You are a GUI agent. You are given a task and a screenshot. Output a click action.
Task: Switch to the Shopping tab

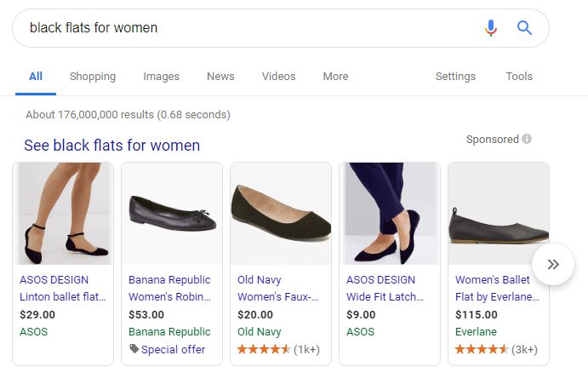93,76
